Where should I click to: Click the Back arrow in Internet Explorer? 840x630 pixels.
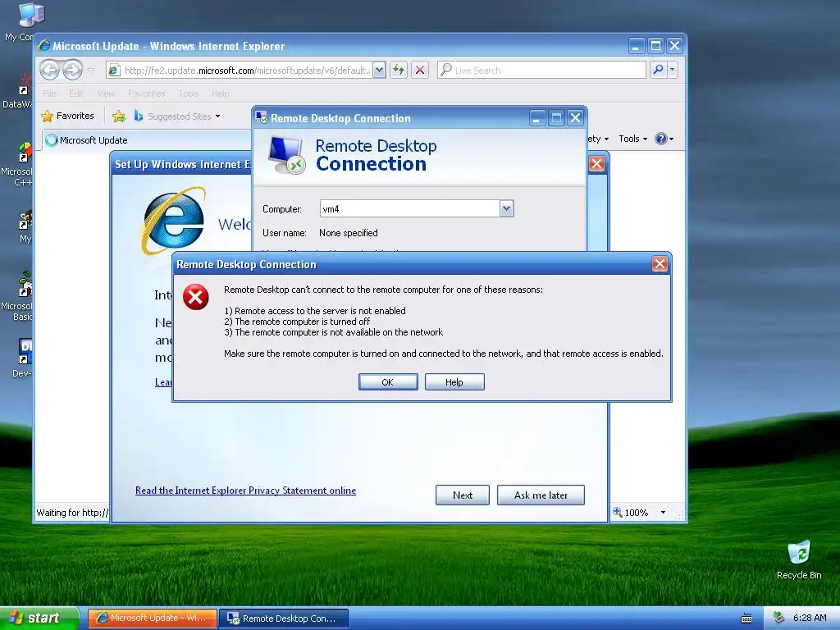(x=50, y=70)
